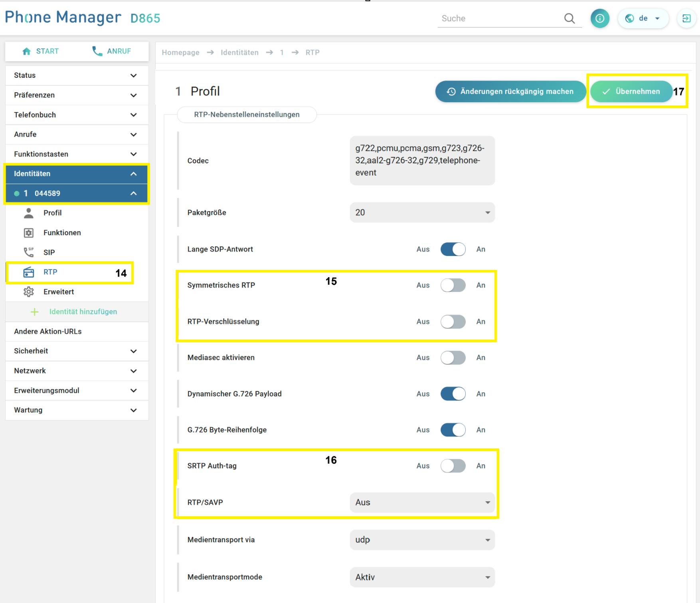
Task: Click Änderungen rückgängig machen button
Action: (510, 91)
